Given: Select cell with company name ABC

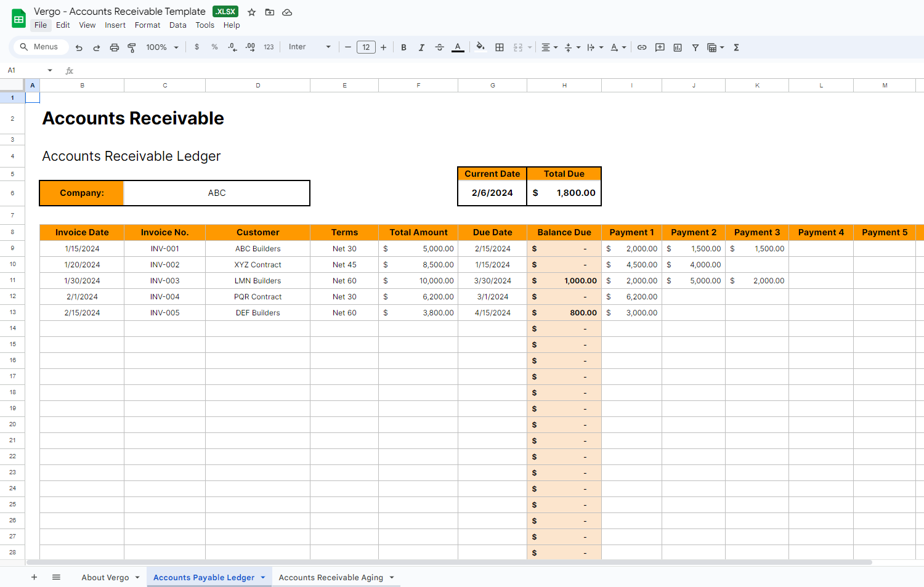Looking at the screenshot, I should (217, 193).
